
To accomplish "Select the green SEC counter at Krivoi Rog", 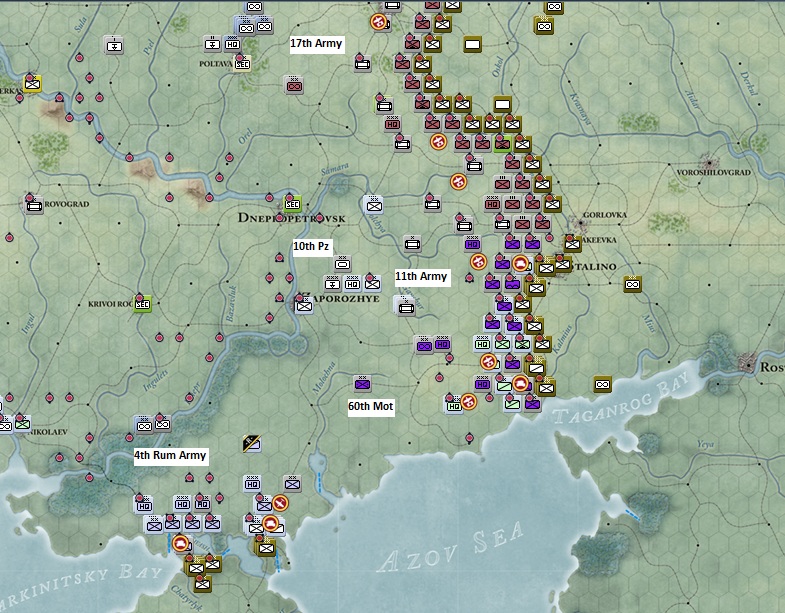I will click(x=143, y=304).
